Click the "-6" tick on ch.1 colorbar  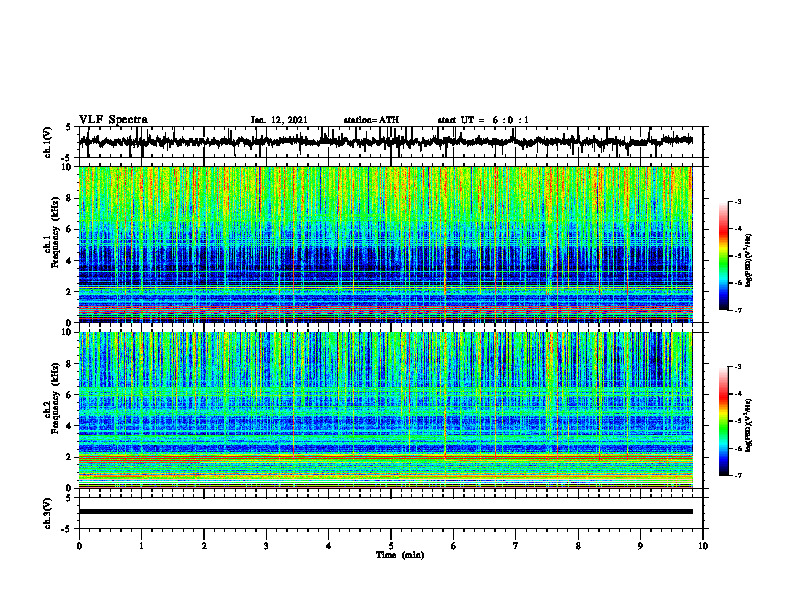coord(738,283)
